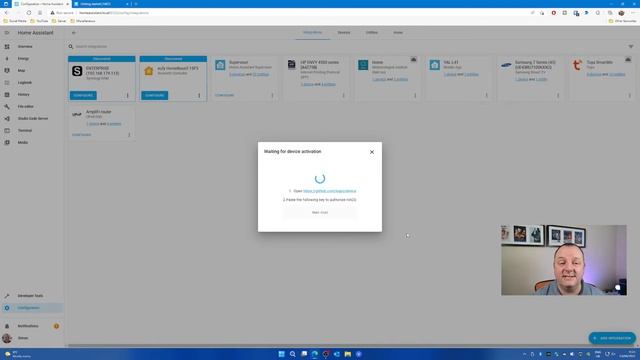640x360 pixels.
Task: Open Home Met.no card three-dot menu
Action: [415, 95]
